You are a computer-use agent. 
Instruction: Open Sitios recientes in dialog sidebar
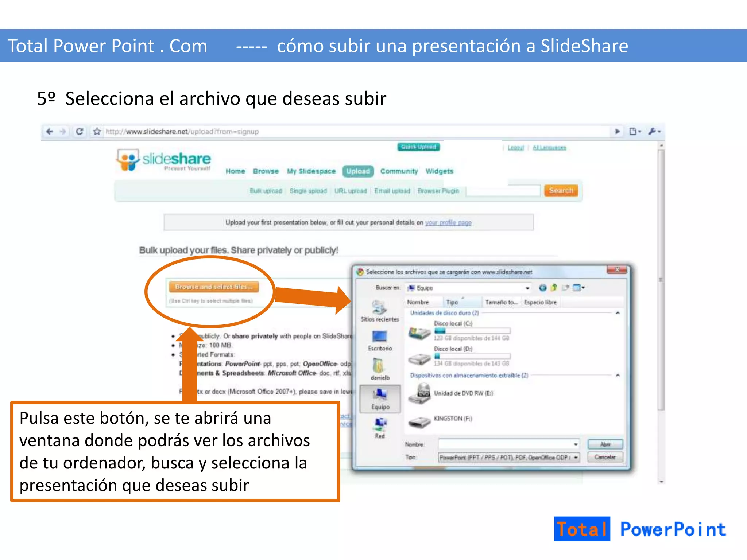pos(380,311)
